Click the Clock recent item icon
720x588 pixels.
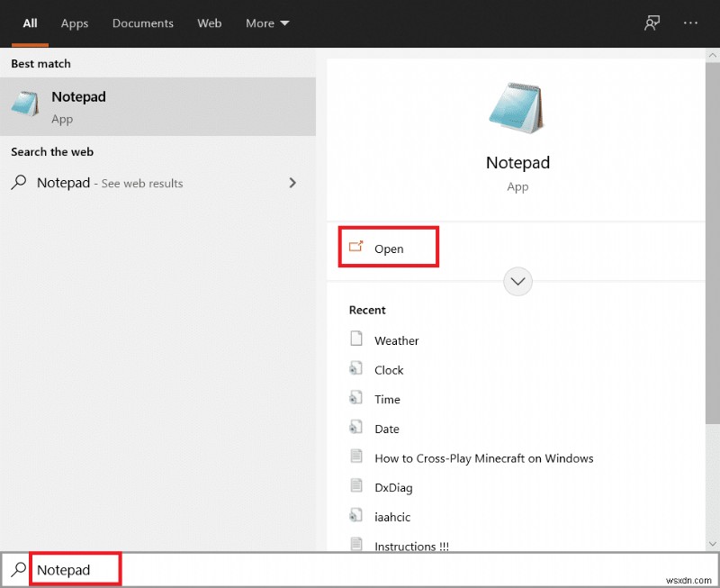click(358, 369)
